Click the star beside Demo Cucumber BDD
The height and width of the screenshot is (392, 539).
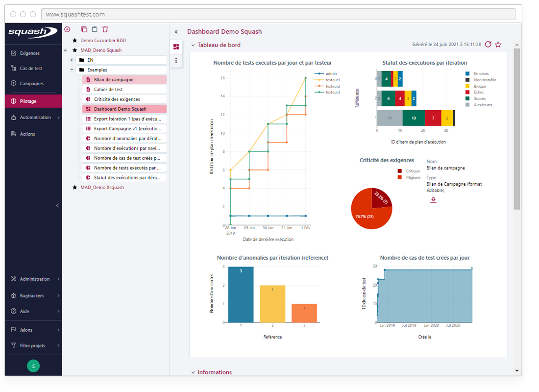[74, 41]
